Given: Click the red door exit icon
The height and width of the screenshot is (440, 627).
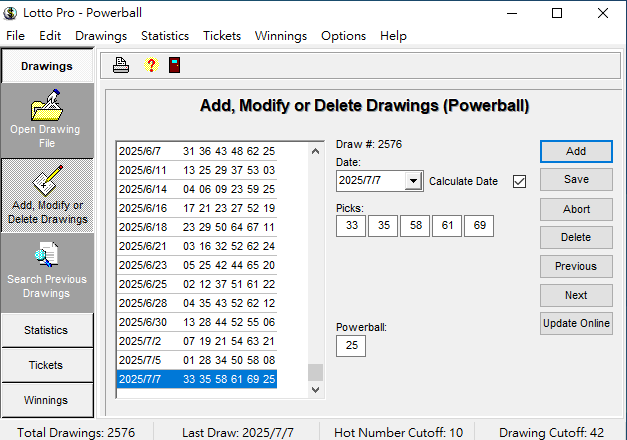Looking at the screenshot, I should pos(174,65).
